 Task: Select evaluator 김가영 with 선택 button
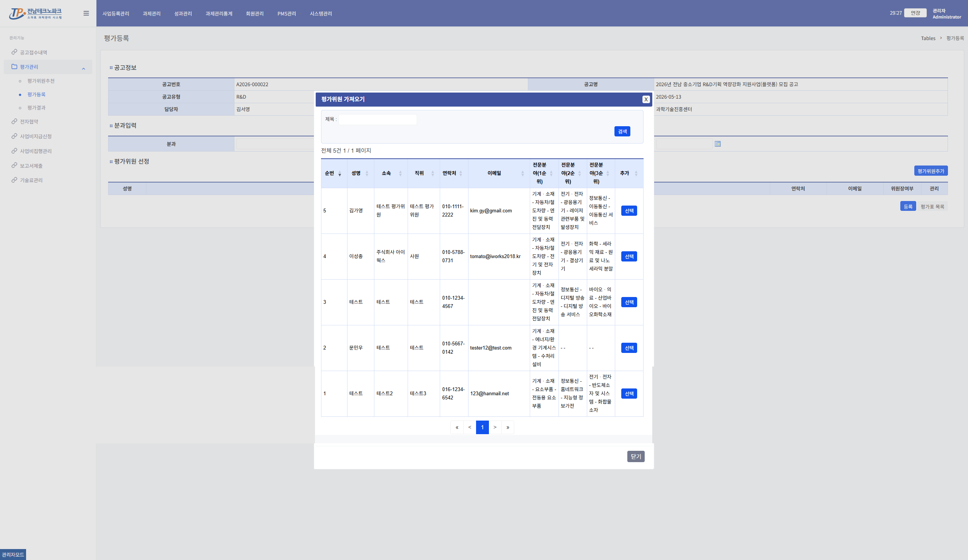tap(629, 211)
